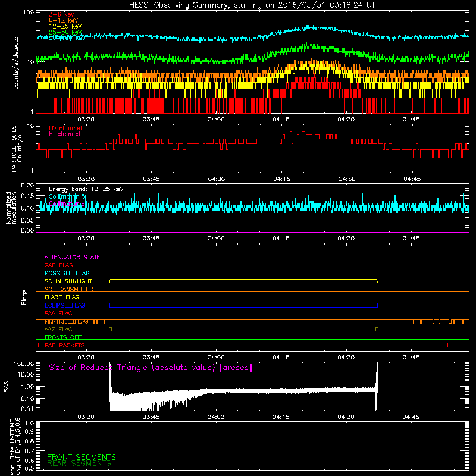Click the POSSIBLE FLARE flag label

coord(68,273)
